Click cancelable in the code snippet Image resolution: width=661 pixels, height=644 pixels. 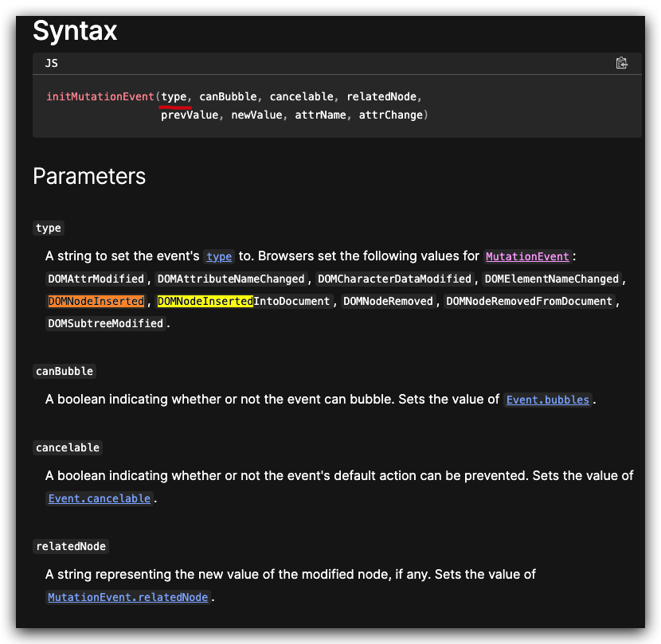pyautogui.click(x=301, y=96)
